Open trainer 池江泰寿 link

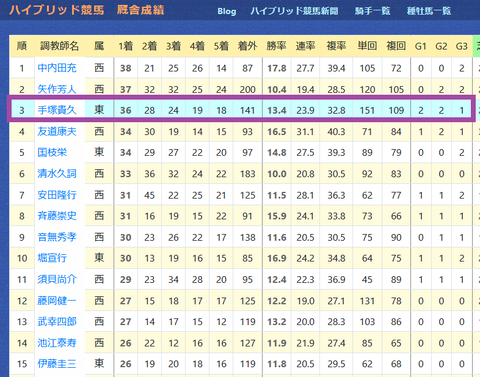point(57,343)
